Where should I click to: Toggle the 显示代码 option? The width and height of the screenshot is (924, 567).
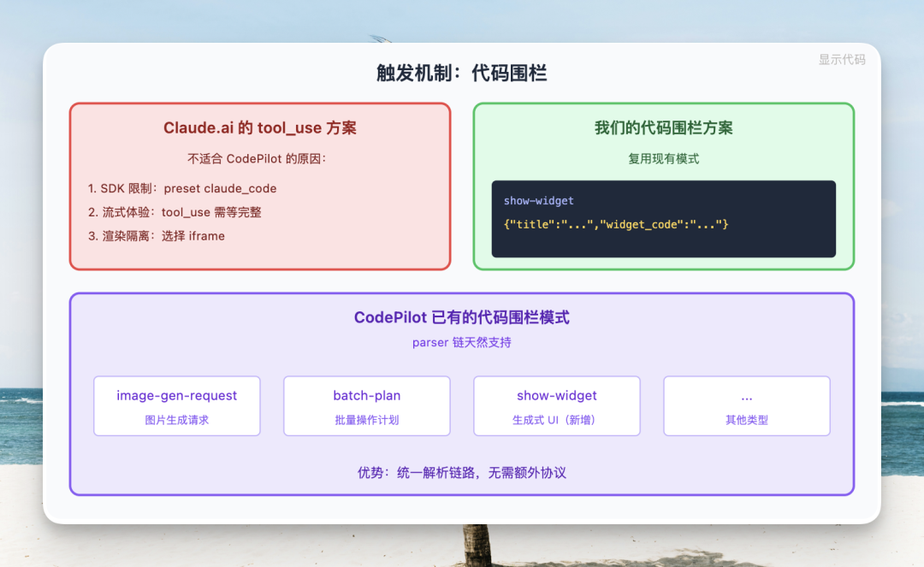tap(841, 60)
